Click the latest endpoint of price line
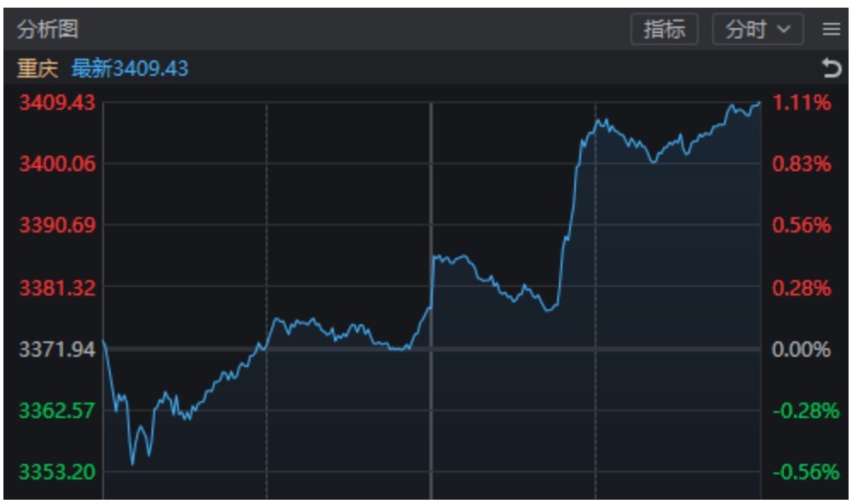The height and width of the screenshot is (504, 852). (760, 103)
